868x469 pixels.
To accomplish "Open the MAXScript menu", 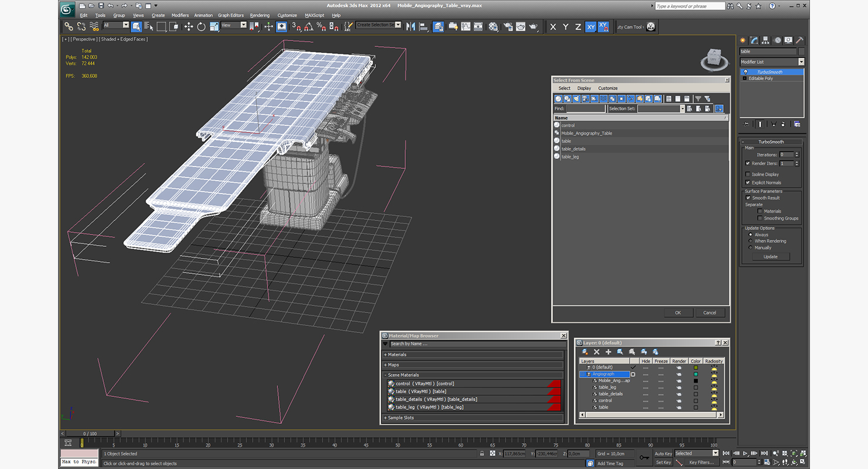I will [314, 15].
